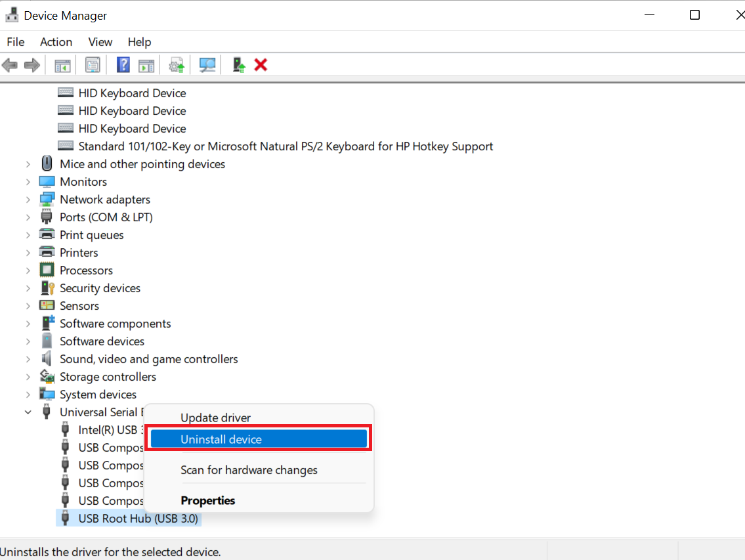Expand Mice and other pointing devices
Viewport: 745px width, 560px height.
(x=28, y=164)
